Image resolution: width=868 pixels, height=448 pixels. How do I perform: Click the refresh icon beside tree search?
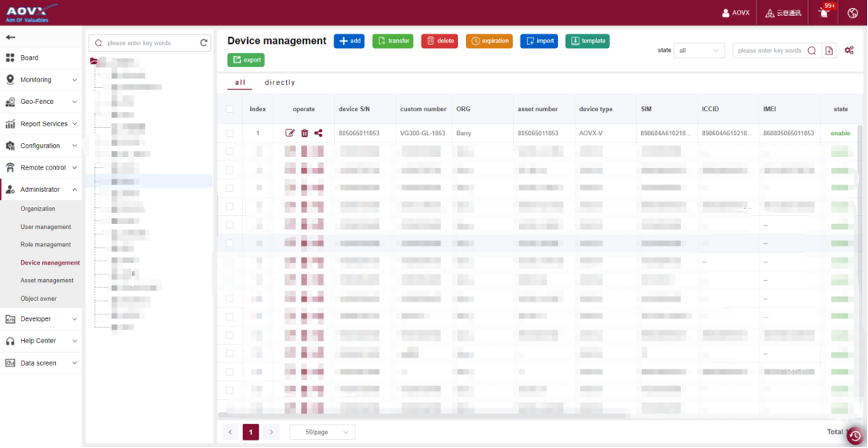click(204, 43)
